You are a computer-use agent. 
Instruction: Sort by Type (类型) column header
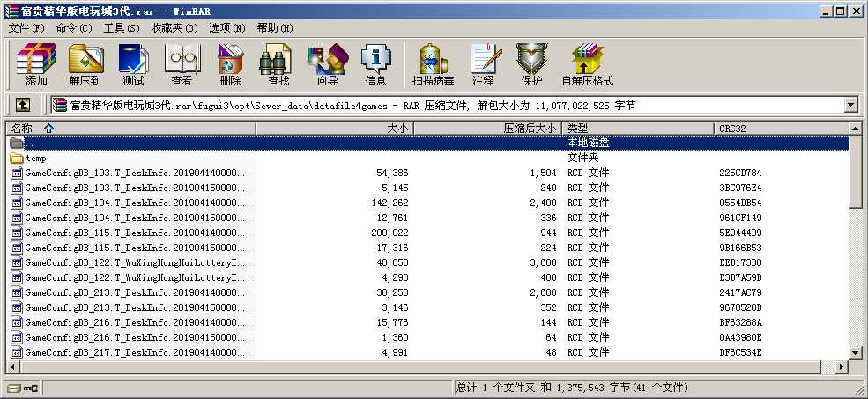click(638, 129)
